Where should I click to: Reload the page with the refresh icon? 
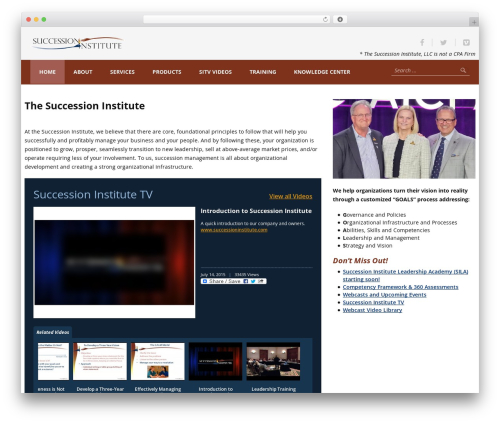[325, 19]
